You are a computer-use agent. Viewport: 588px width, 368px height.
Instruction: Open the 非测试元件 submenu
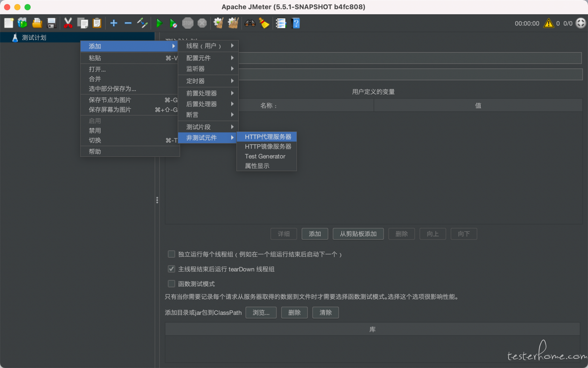click(208, 138)
